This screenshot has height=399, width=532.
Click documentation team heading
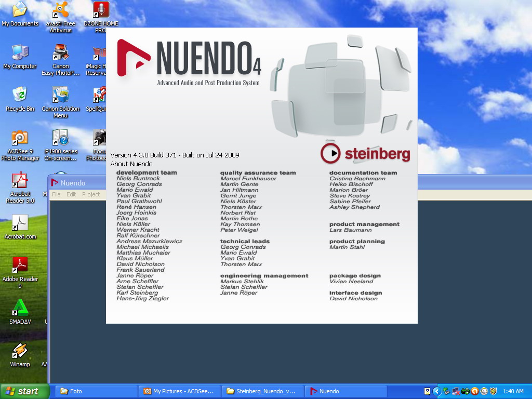tap(363, 172)
